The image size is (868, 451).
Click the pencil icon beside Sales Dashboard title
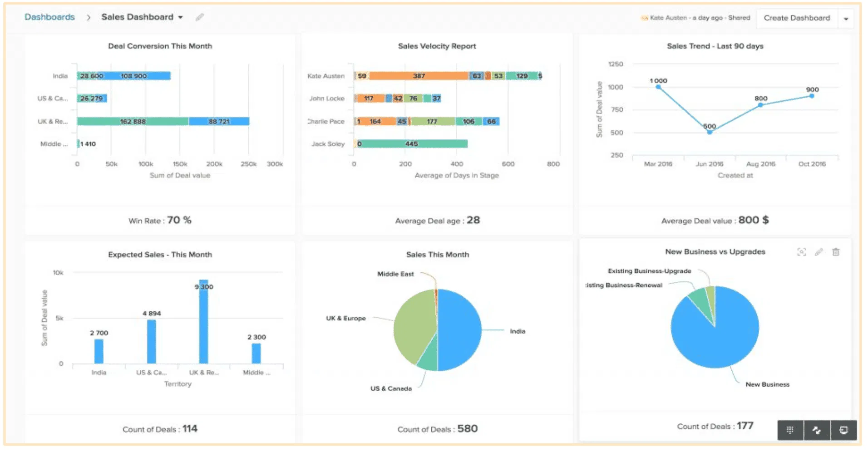point(199,17)
